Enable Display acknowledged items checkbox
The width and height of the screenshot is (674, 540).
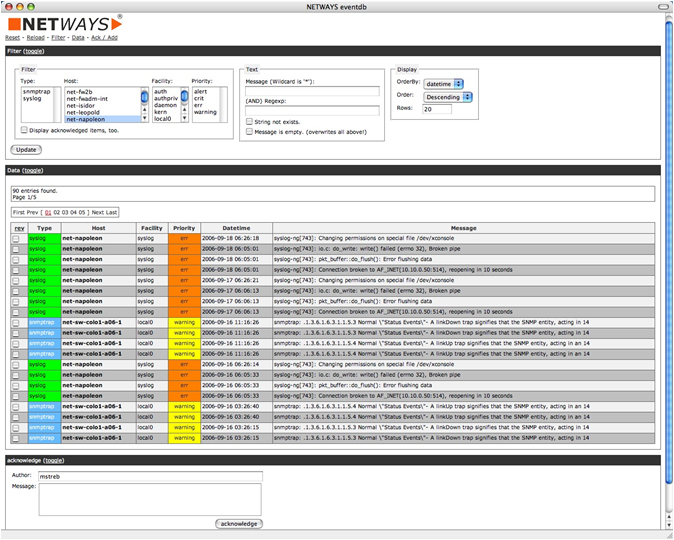[x=25, y=130]
